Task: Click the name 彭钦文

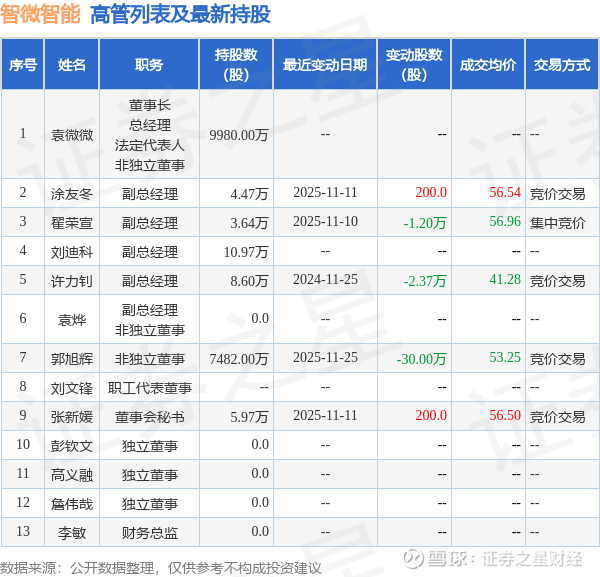Action: pyautogui.click(x=72, y=446)
